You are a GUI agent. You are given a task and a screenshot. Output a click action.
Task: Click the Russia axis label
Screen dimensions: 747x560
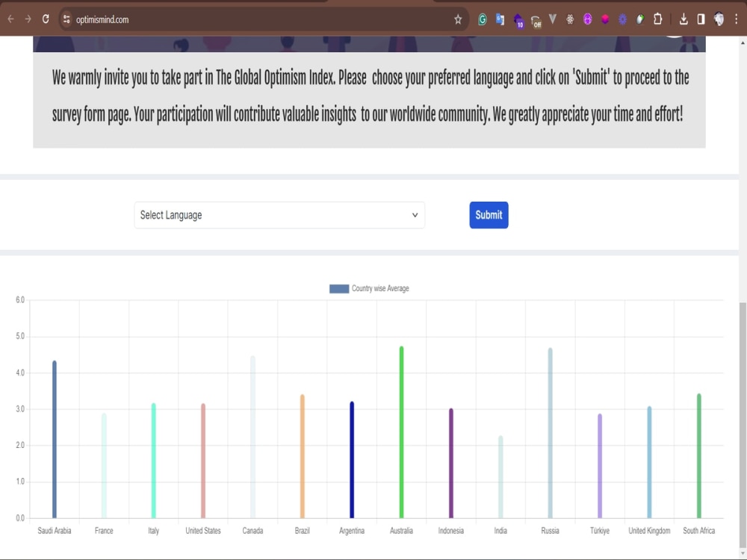[550, 530]
